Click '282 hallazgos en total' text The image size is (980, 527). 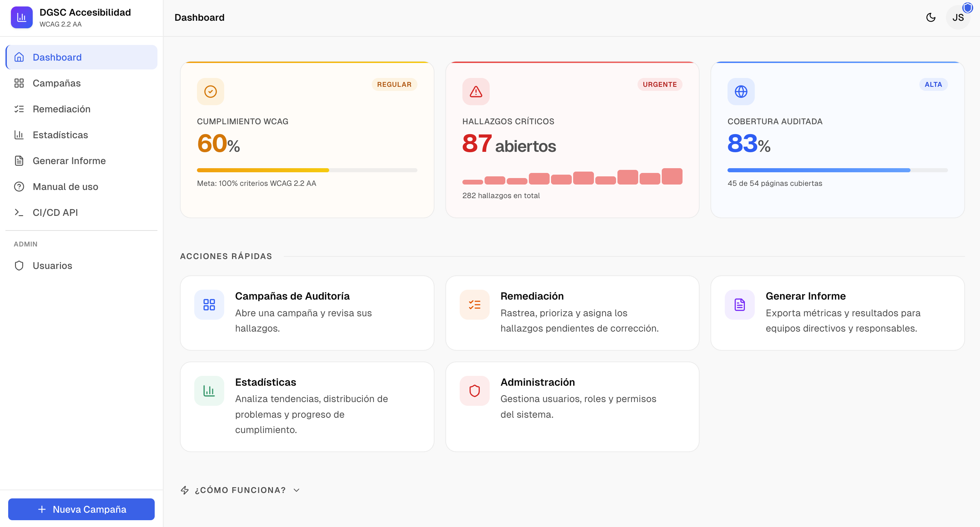tap(501, 196)
